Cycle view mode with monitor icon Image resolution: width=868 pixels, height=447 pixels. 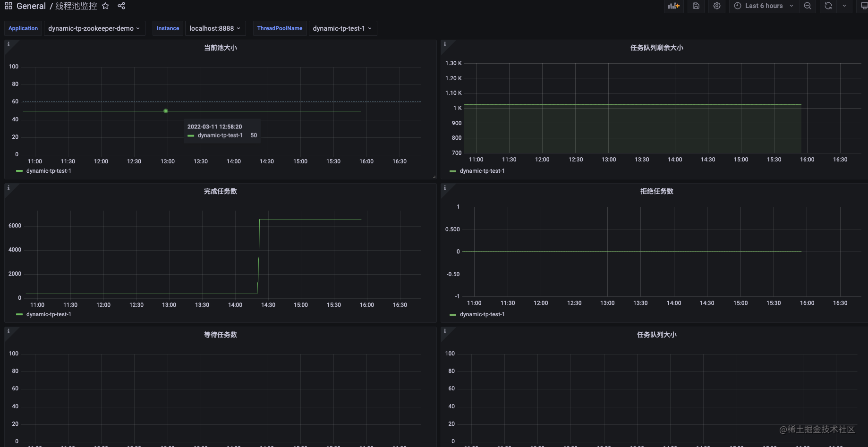tap(863, 6)
